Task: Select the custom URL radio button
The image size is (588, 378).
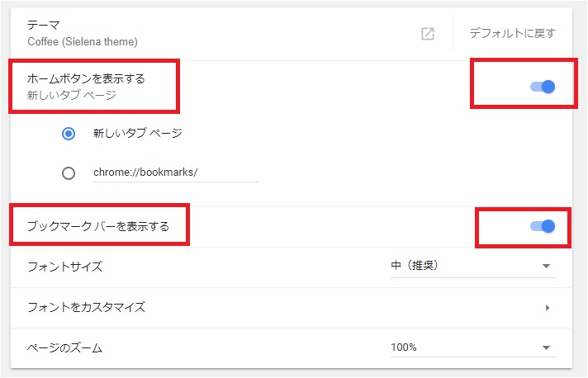Action: coord(69,173)
